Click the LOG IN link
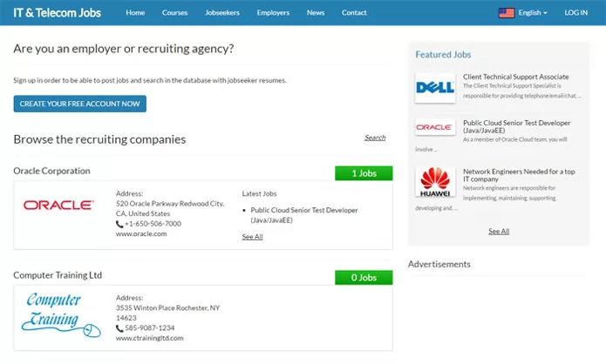 click(x=576, y=13)
